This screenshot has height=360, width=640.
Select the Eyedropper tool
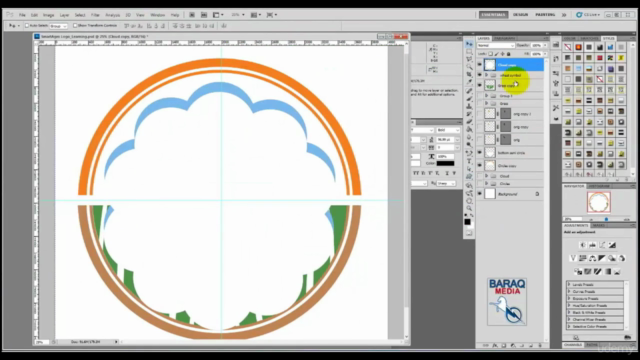pyautogui.click(x=469, y=82)
